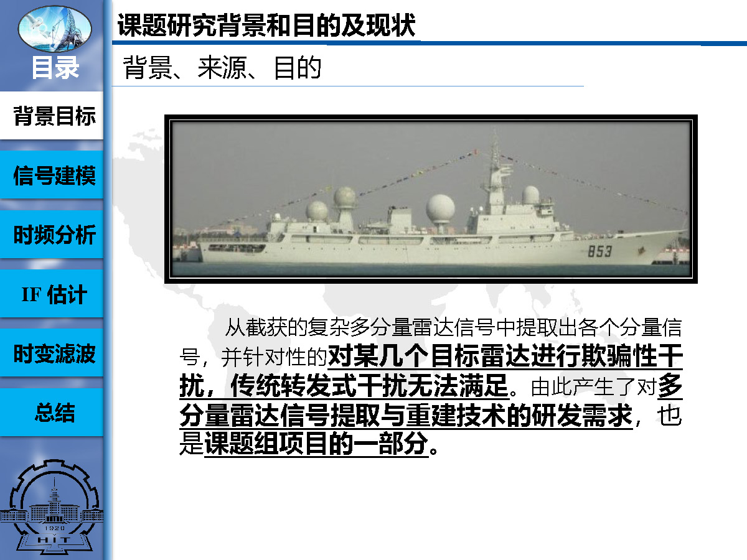Click the hull number 853 on ship
747x560 pixels.
click(600, 250)
